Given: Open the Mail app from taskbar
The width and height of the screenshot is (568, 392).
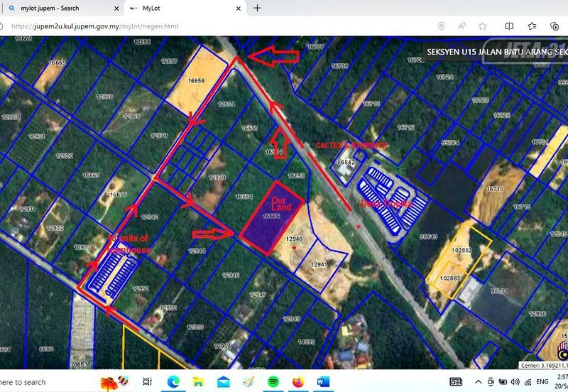Looking at the screenshot, I should tap(224, 382).
